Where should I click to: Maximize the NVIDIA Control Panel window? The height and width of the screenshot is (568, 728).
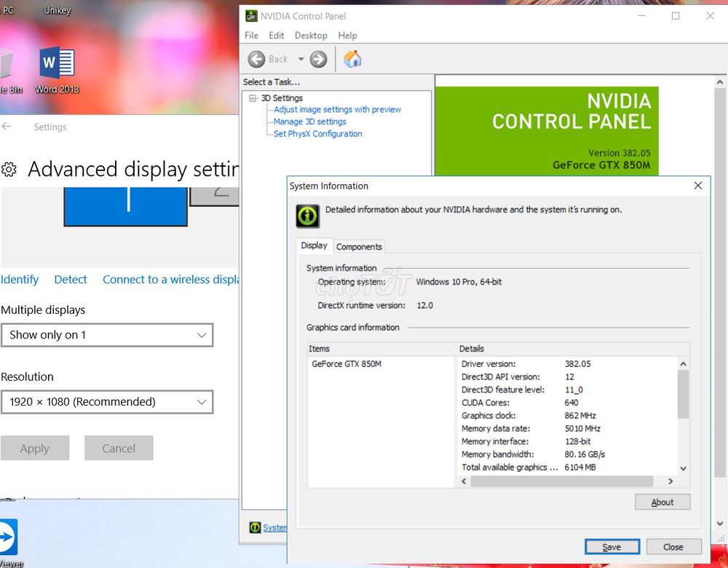pos(676,16)
